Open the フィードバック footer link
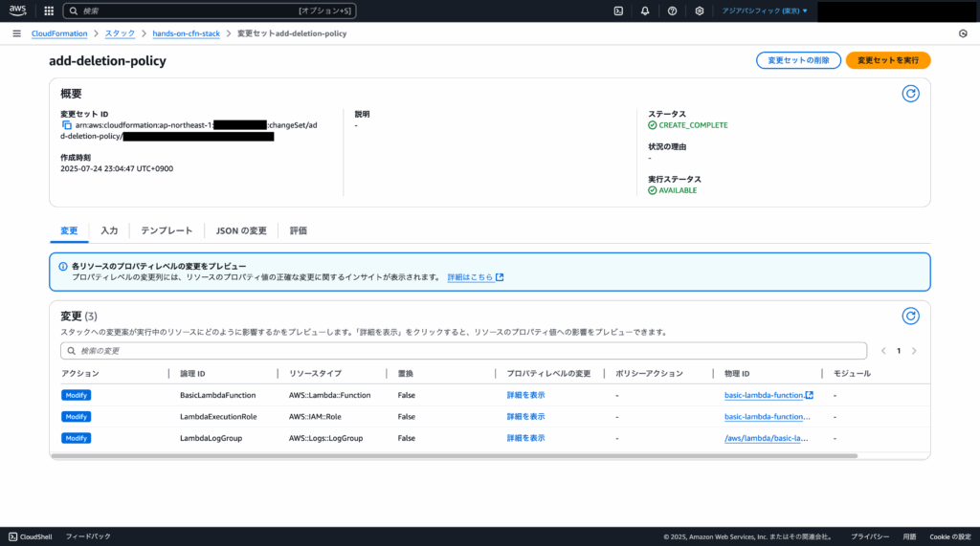 (88, 536)
